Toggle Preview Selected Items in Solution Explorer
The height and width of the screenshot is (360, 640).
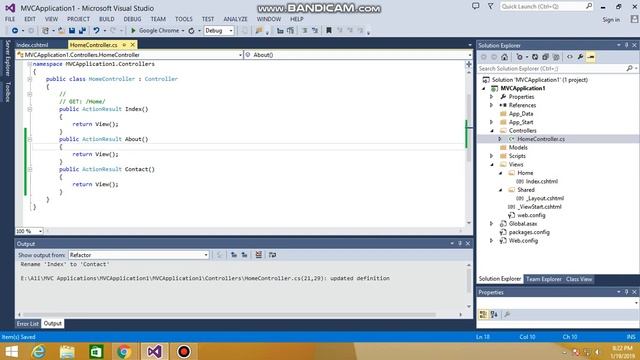[591, 57]
